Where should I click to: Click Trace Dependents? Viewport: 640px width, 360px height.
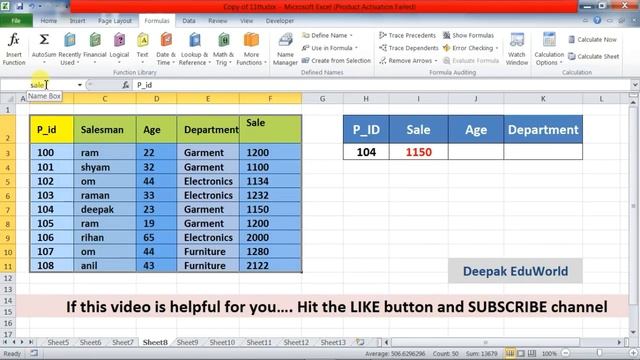(x=409, y=48)
